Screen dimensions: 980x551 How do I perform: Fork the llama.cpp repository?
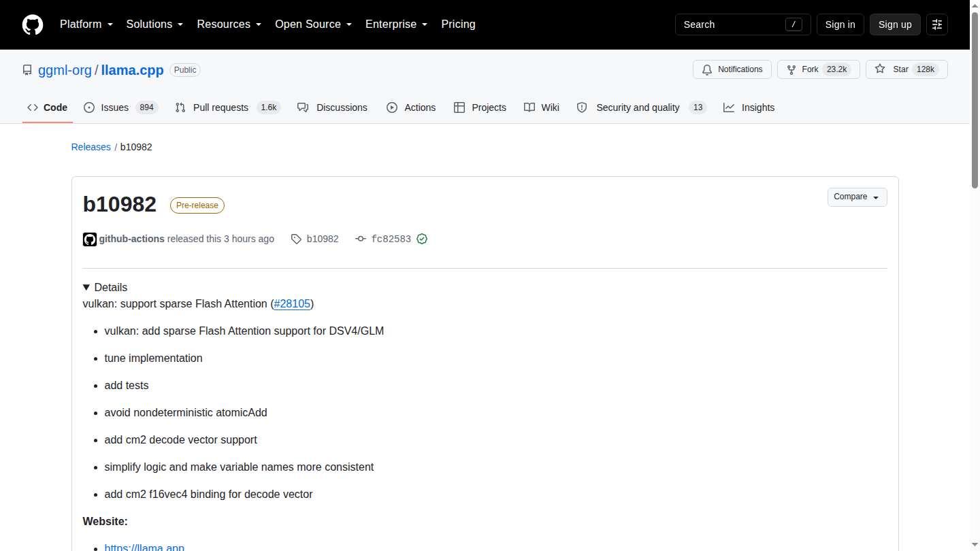819,69
